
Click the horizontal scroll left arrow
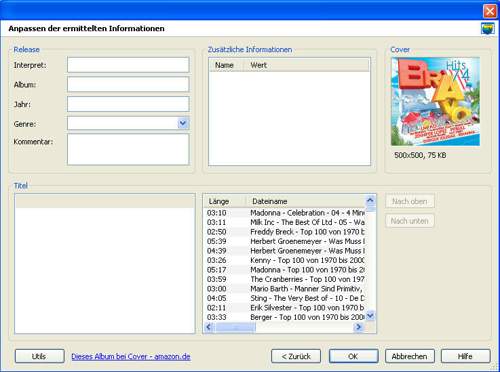click(x=209, y=327)
